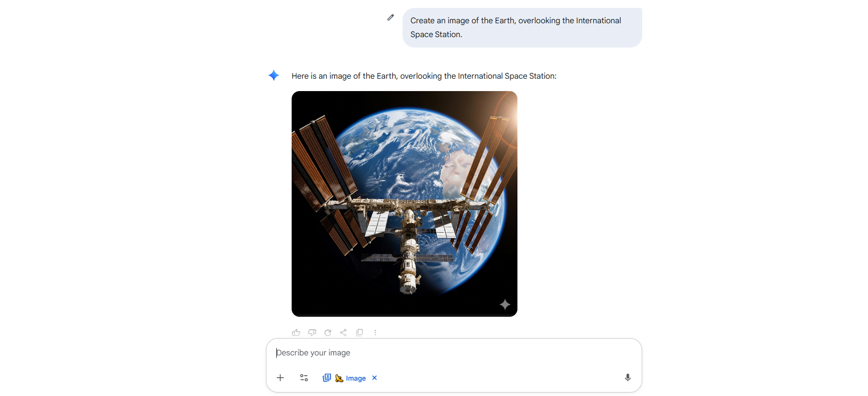Deselect the Image tool with the X
868x396 pixels.
tap(374, 378)
